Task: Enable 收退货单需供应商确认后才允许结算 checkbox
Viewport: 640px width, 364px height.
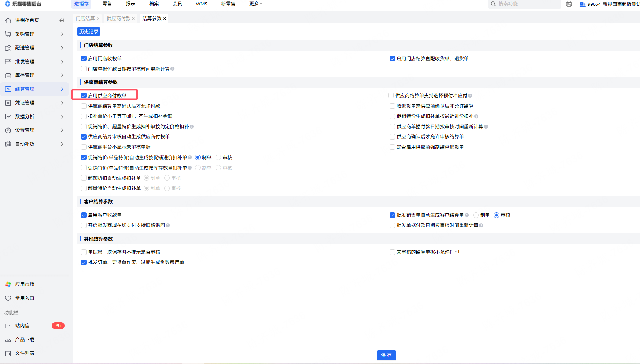Action: (x=392, y=106)
